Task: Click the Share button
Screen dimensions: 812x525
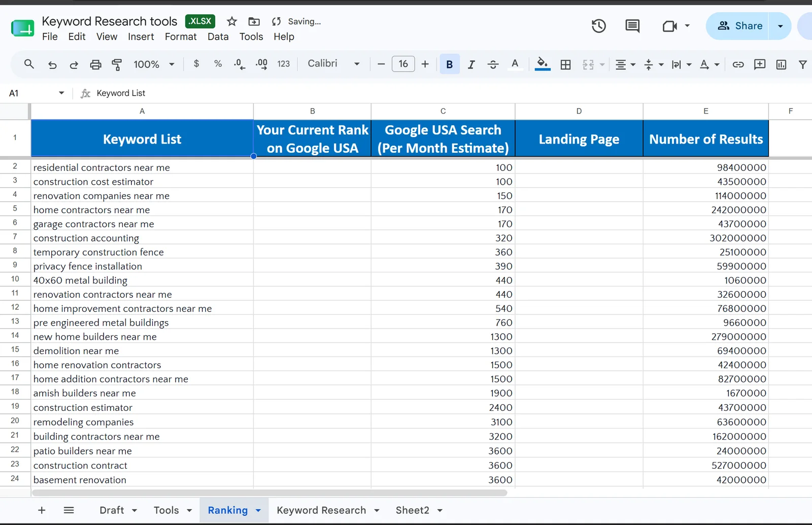Action: 740,26
